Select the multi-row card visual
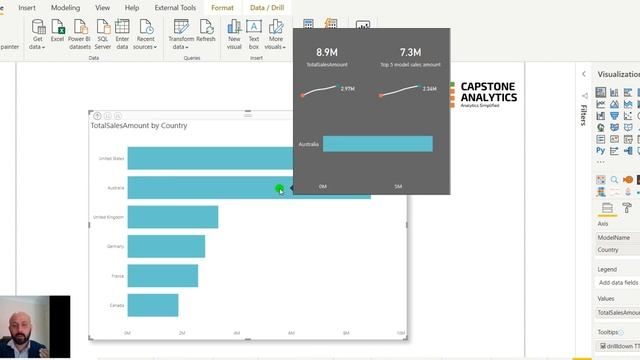 pos(600,139)
